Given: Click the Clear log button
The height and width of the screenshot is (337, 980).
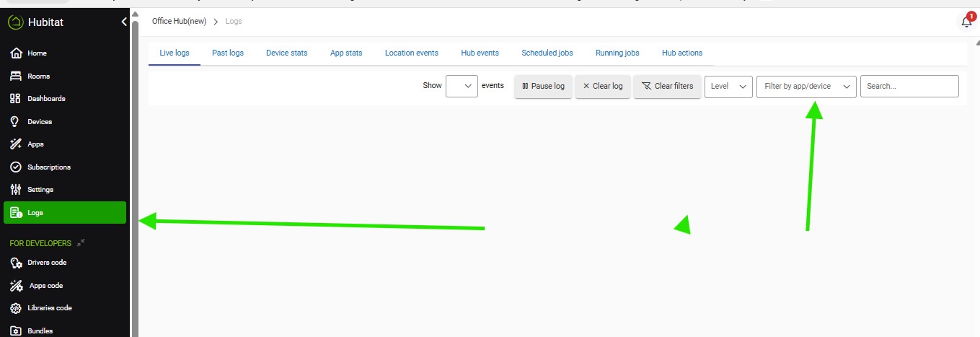Looking at the screenshot, I should pyautogui.click(x=603, y=87).
